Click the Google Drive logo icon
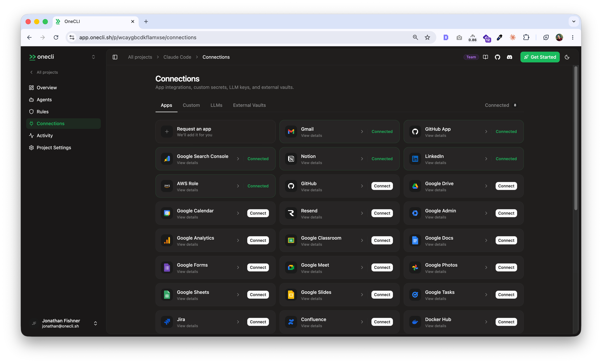This screenshot has width=602, height=364. pyautogui.click(x=415, y=186)
